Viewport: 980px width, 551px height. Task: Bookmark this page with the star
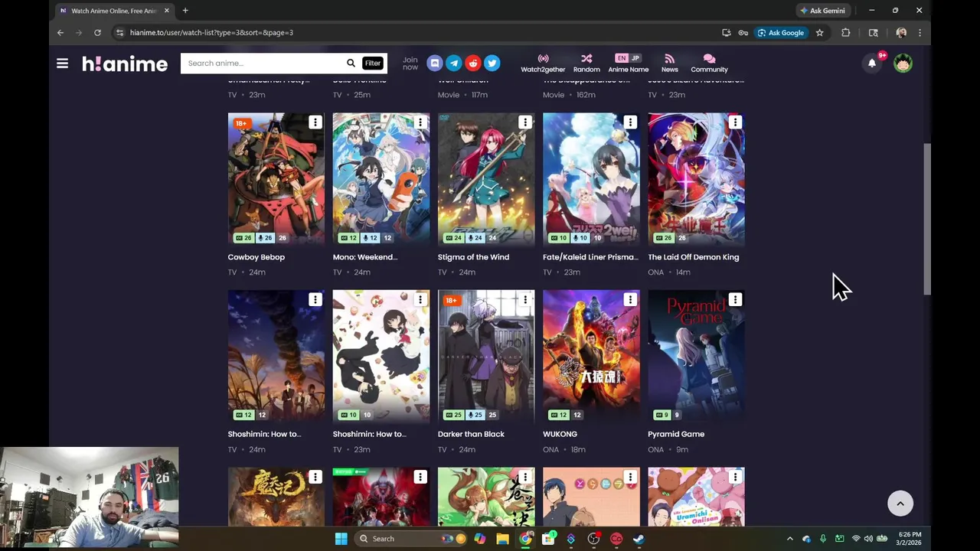819,33
